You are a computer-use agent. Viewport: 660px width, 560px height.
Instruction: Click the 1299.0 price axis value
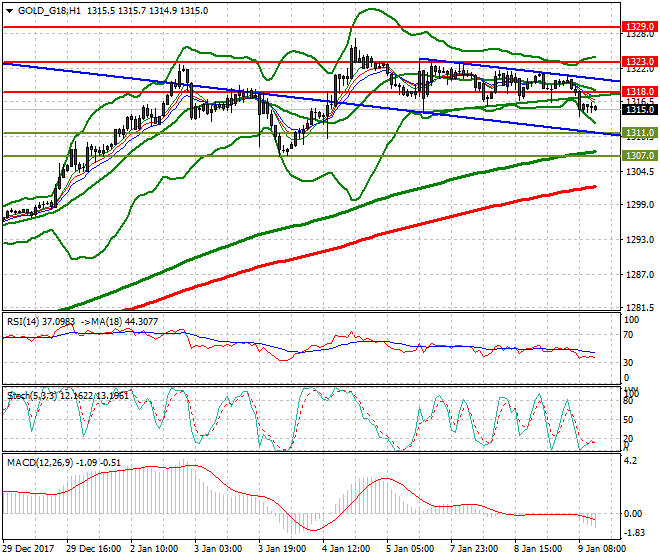[x=640, y=205]
